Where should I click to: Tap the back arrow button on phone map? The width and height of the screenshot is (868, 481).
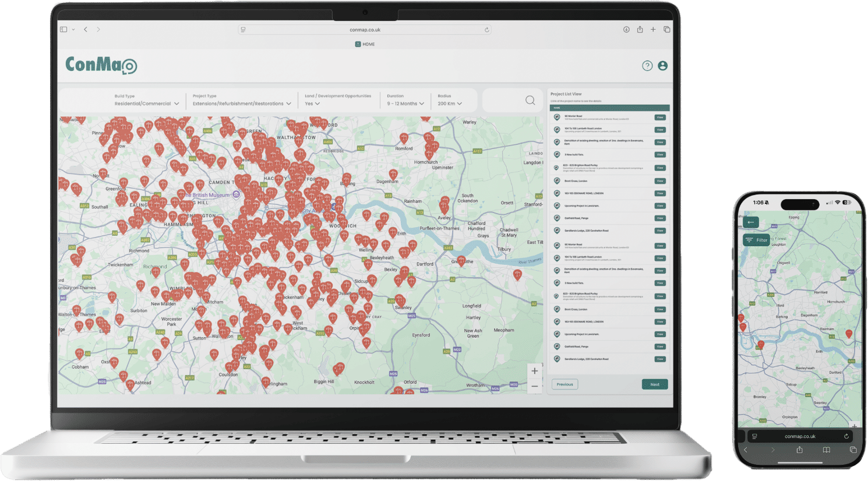[x=751, y=222]
